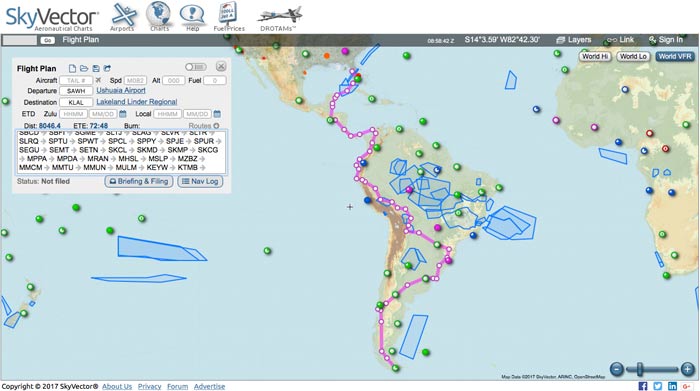Open the Zulu ETD calendar picker
This screenshot has width=700, height=391.
[123, 114]
